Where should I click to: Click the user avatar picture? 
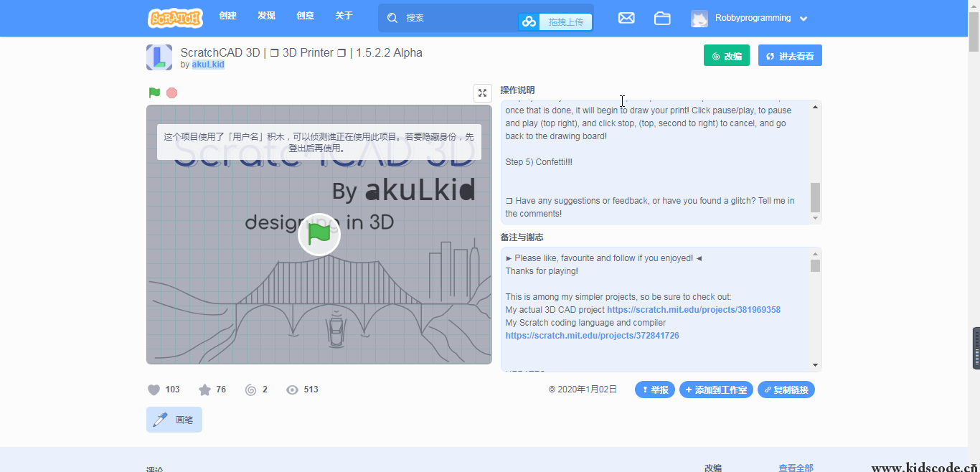click(699, 19)
